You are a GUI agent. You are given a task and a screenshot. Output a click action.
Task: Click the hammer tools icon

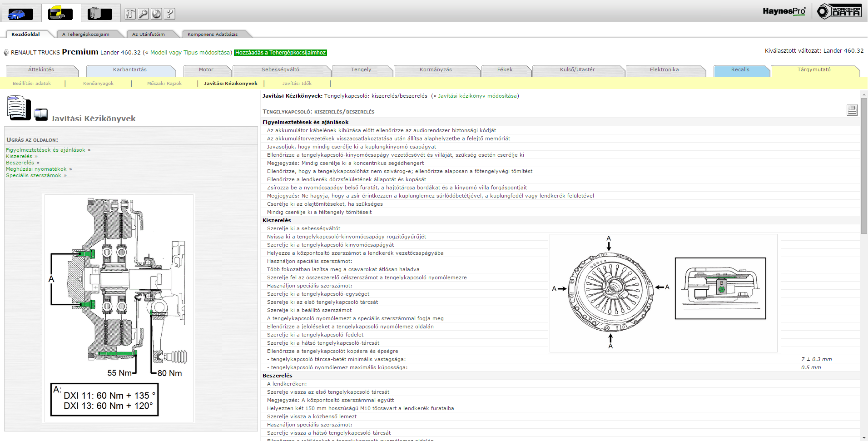click(130, 14)
